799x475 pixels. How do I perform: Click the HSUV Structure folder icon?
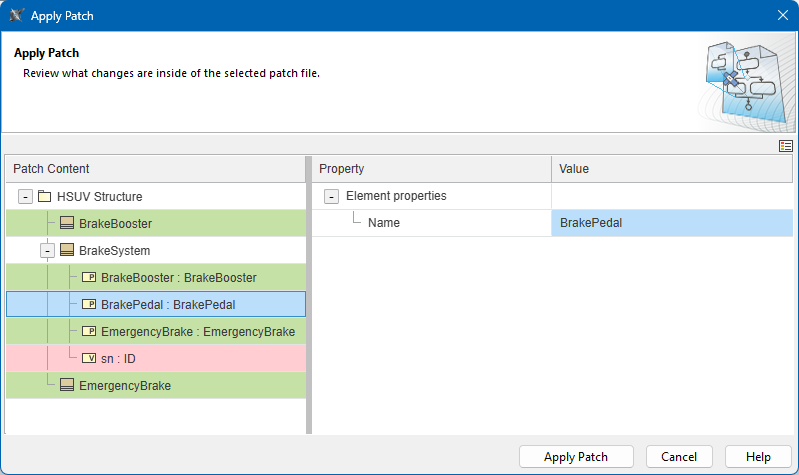click(44, 197)
